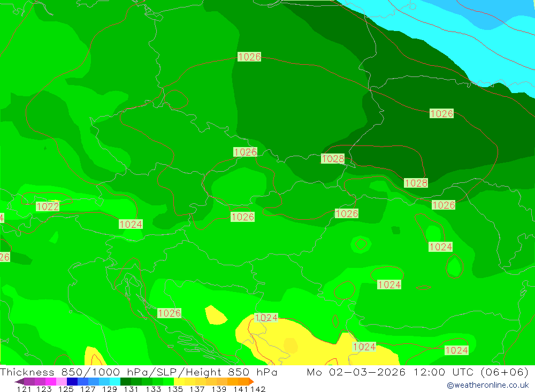Click the legend value 137
This screenshot has width=535, height=392.
coord(197,389)
